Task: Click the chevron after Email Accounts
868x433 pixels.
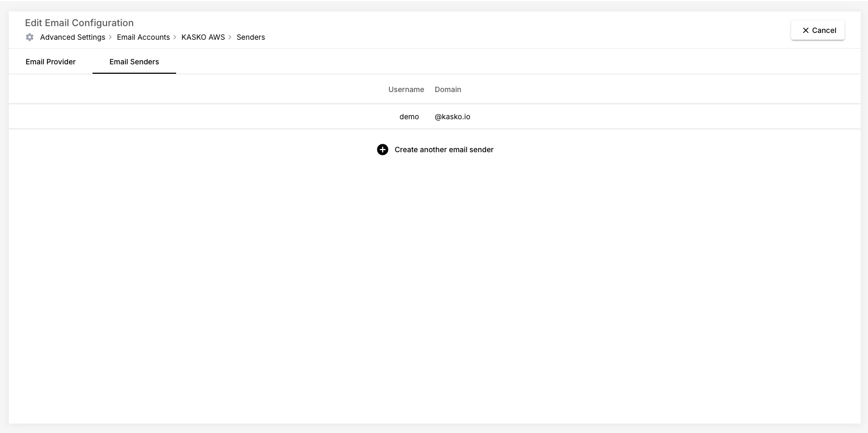Action: point(175,37)
